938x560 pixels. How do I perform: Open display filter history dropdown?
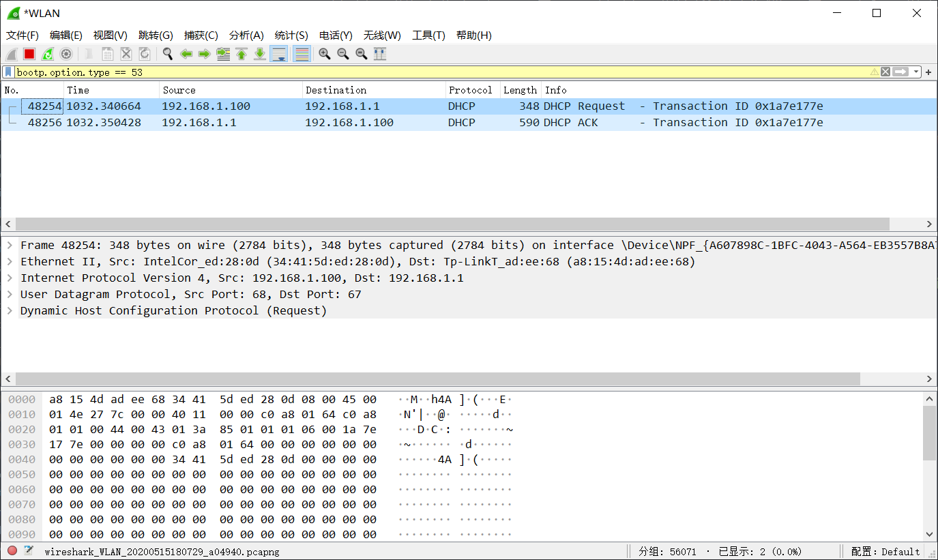tap(916, 72)
